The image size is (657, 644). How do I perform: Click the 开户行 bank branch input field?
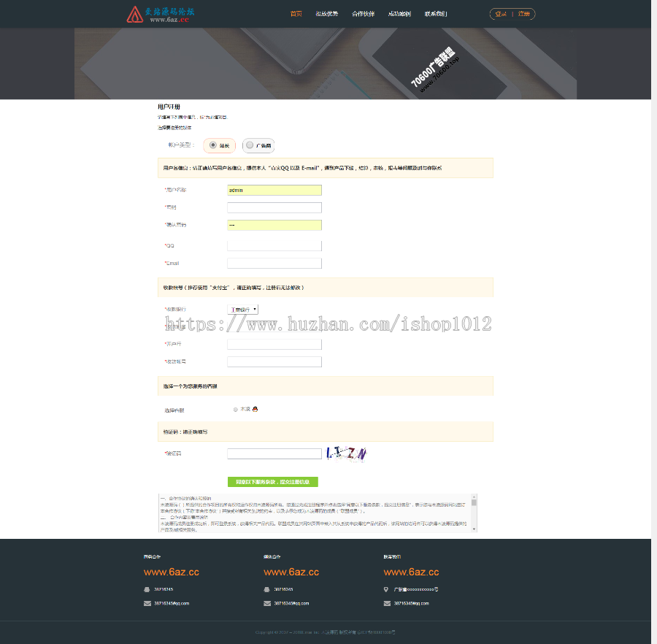click(x=274, y=344)
